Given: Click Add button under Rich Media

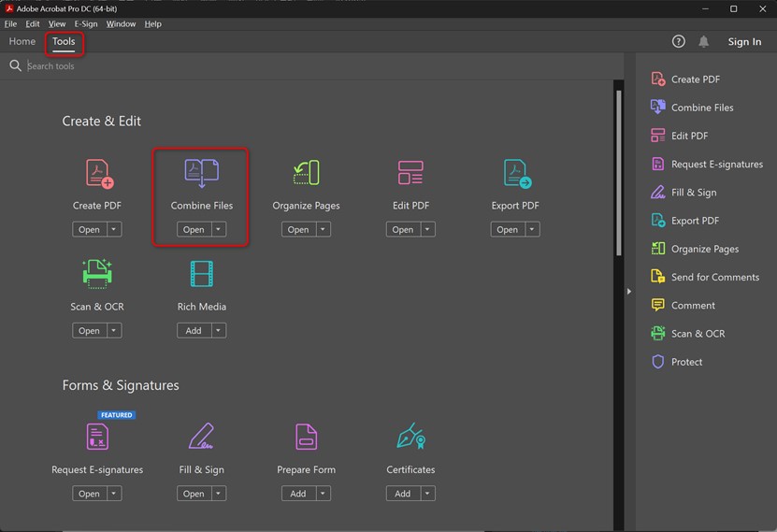Looking at the screenshot, I should pyautogui.click(x=194, y=330).
